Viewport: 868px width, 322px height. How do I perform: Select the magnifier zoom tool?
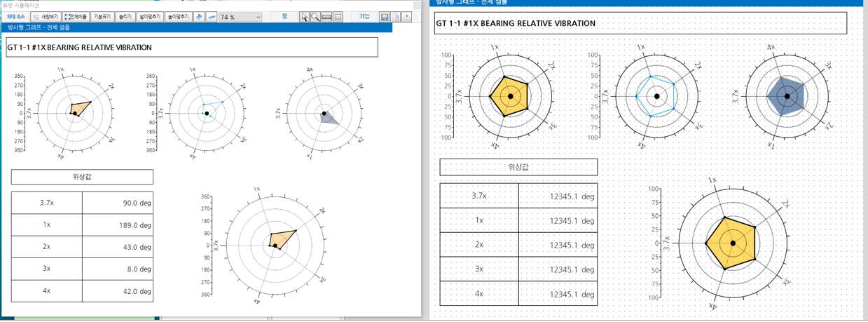(315, 17)
